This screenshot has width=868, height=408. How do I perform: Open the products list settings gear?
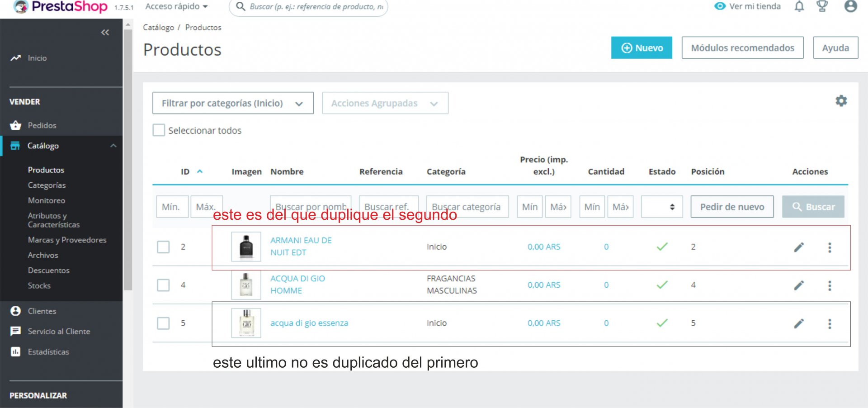coord(841,101)
